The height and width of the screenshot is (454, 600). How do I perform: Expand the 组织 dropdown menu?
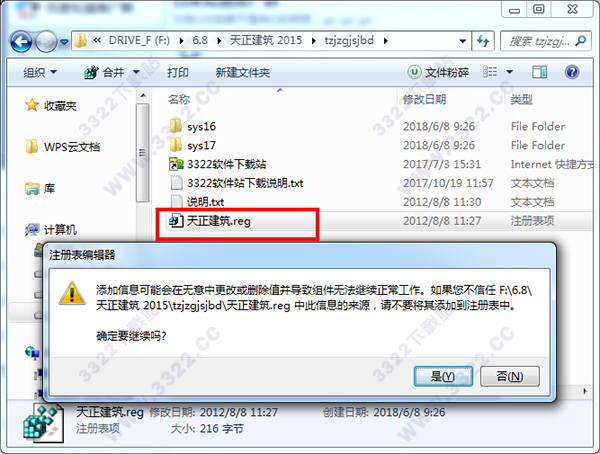[x=39, y=72]
